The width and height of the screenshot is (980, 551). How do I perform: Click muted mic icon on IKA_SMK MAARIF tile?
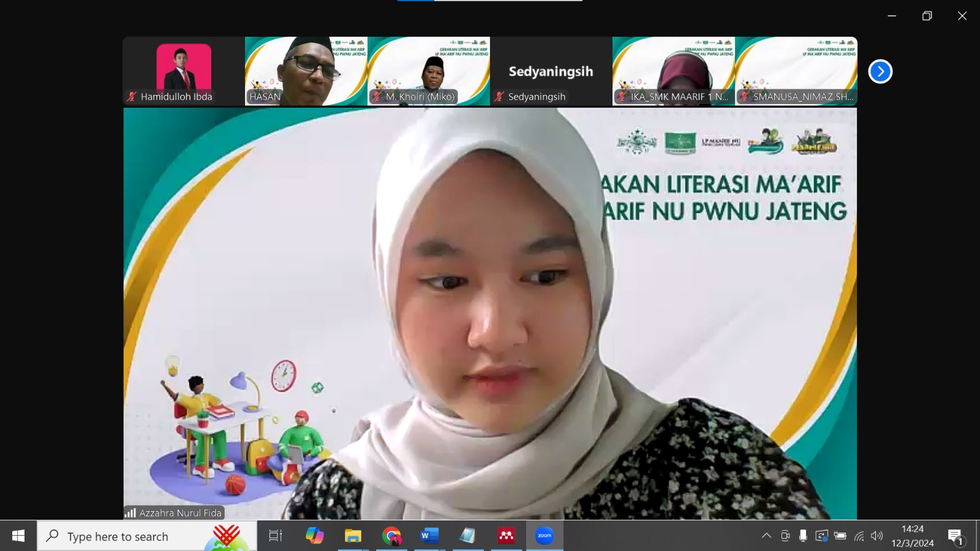(622, 97)
